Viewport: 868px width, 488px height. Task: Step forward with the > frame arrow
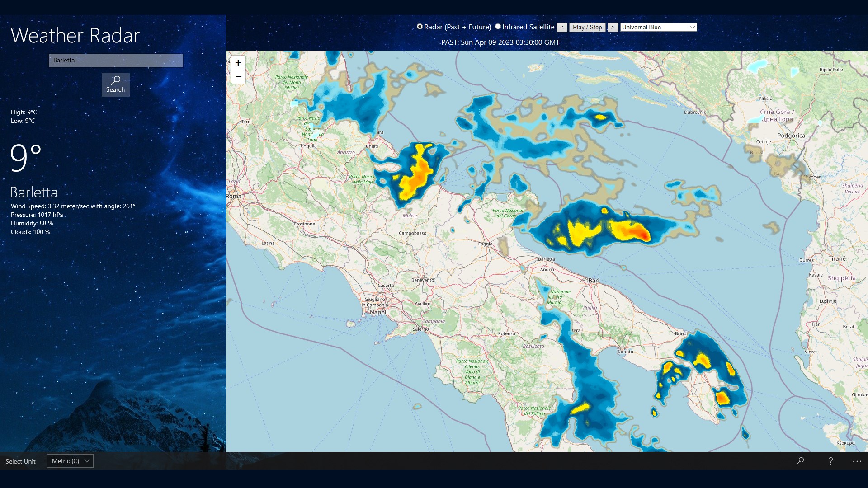click(x=613, y=27)
